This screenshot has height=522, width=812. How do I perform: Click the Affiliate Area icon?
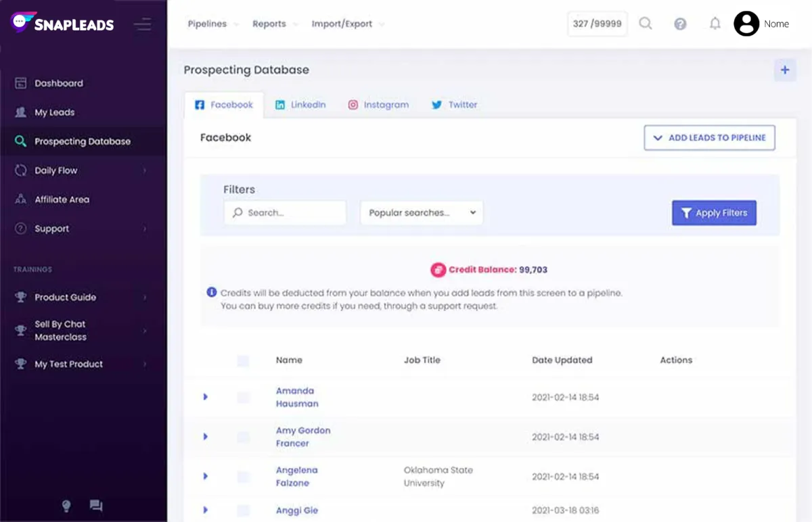click(20, 199)
